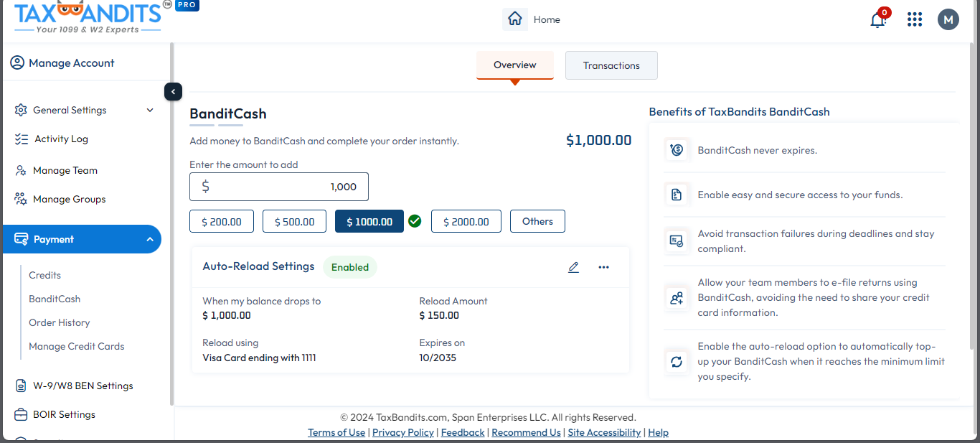Switch to the Transactions tab
This screenshot has height=443, width=980.
click(x=611, y=65)
